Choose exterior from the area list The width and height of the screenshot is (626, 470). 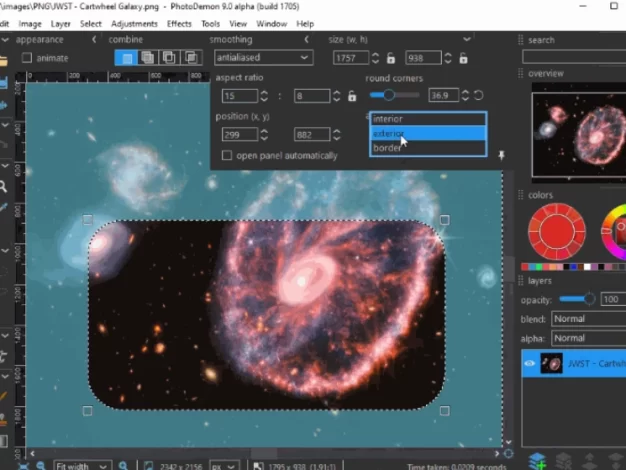pos(428,133)
